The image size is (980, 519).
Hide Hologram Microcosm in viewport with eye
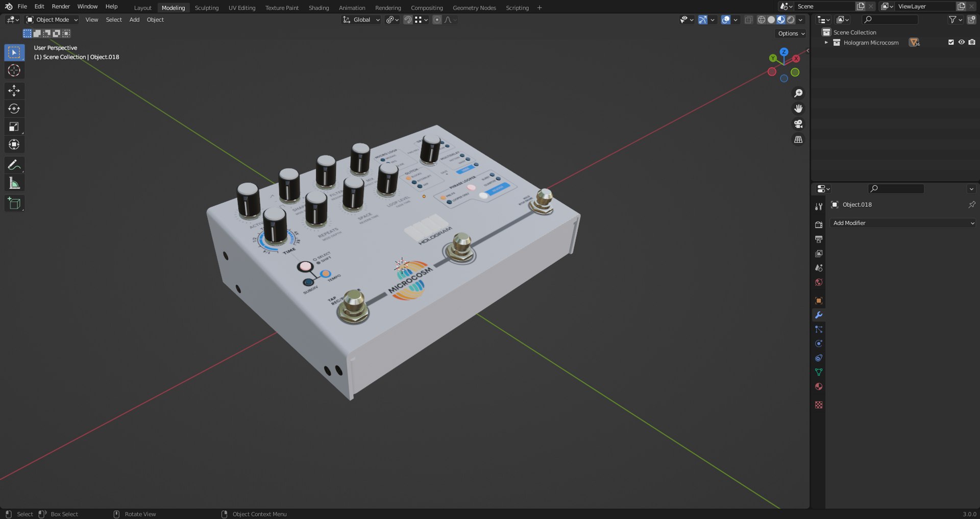point(962,42)
